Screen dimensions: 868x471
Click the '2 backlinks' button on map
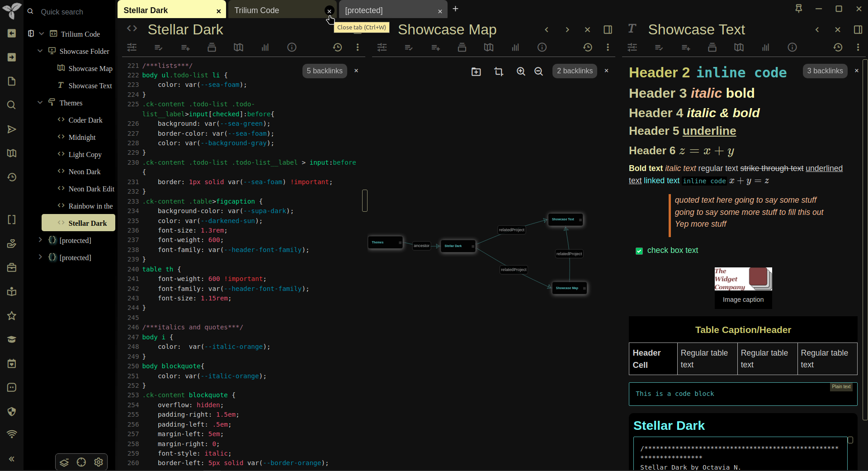click(575, 71)
